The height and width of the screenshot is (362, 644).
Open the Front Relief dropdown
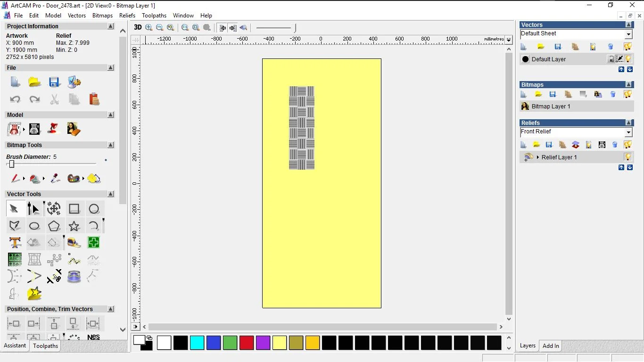coord(628,132)
